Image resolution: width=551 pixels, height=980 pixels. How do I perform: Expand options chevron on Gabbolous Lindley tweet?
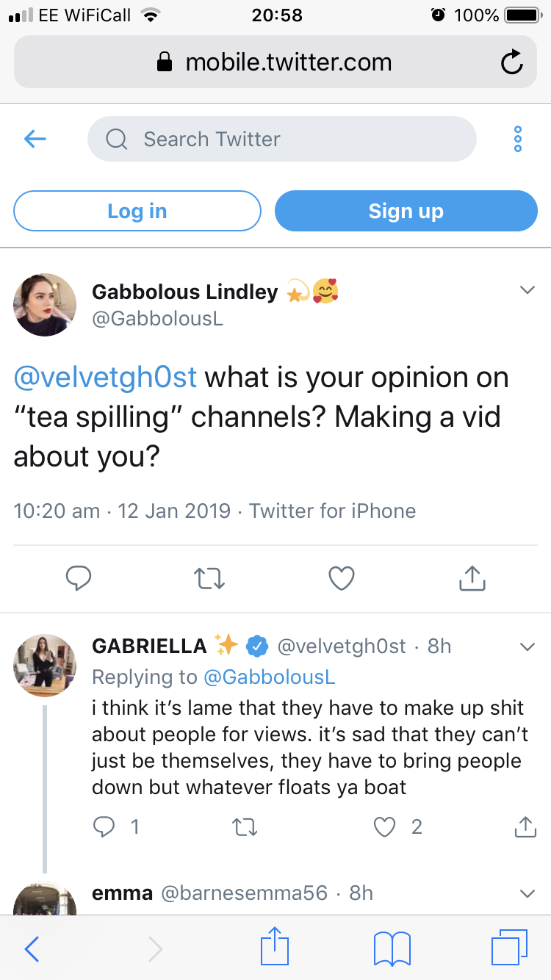click(527, 291)
